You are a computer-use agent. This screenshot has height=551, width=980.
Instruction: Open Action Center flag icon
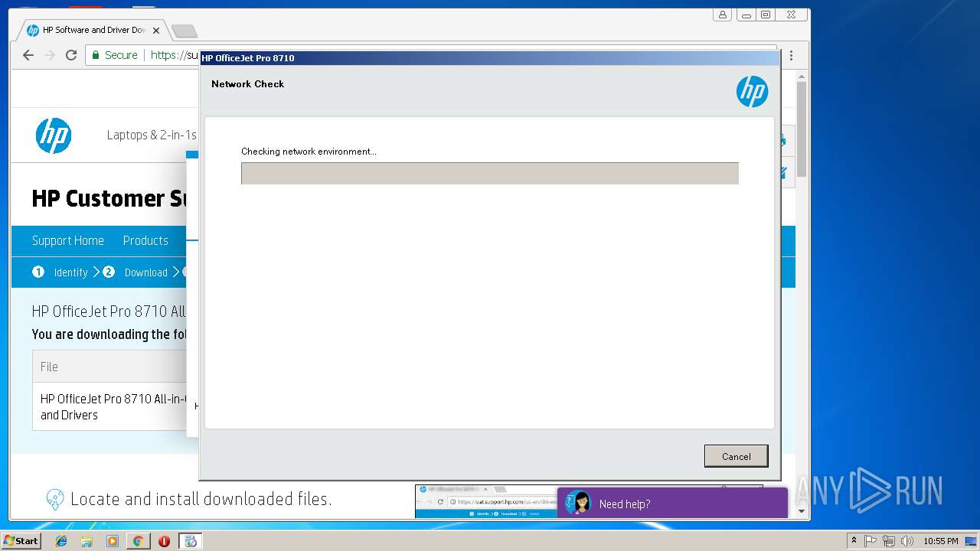coord(871,541)
